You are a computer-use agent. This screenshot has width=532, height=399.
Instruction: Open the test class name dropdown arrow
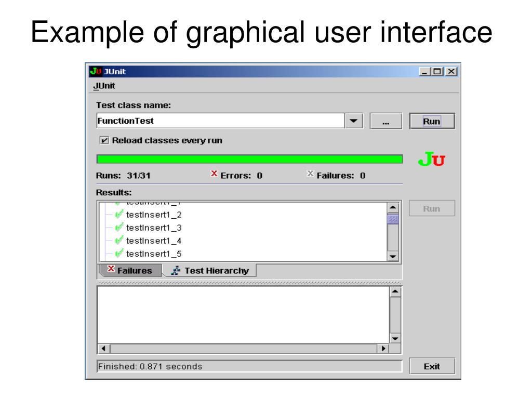point(353,121)
